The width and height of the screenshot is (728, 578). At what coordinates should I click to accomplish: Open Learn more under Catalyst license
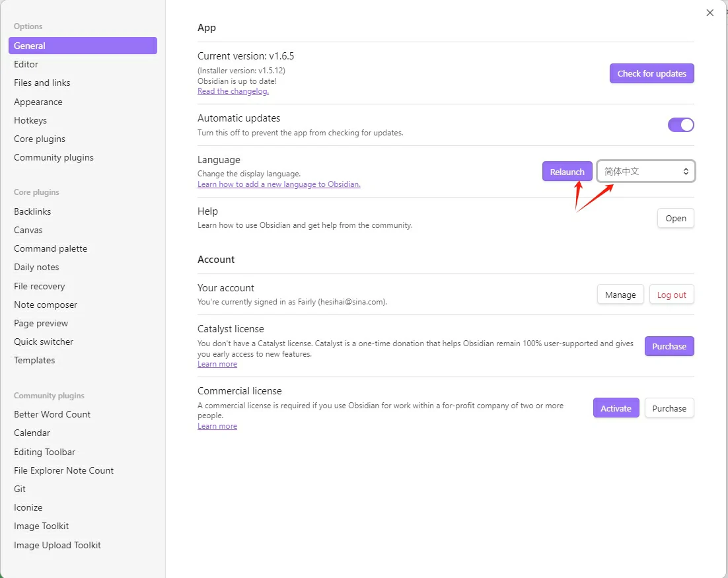(x=217, y=364)
